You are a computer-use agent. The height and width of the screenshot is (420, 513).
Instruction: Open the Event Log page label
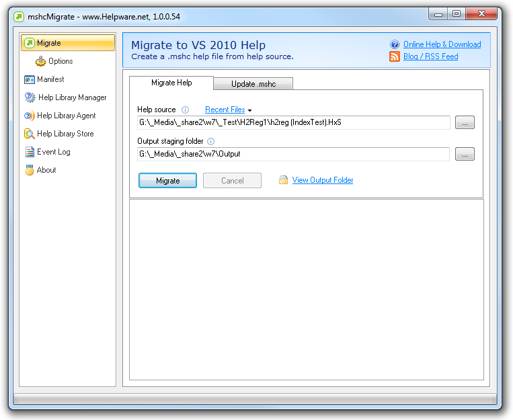tap(54, 152)
